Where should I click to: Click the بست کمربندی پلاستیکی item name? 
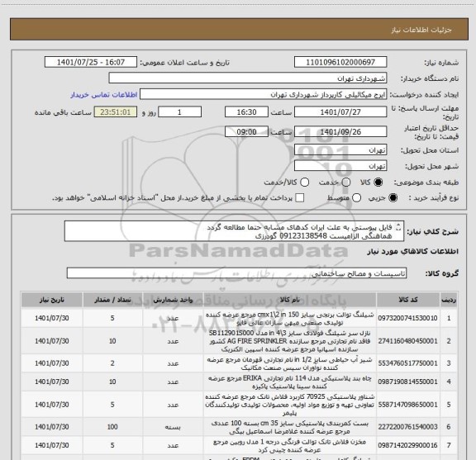click(289, 427)
